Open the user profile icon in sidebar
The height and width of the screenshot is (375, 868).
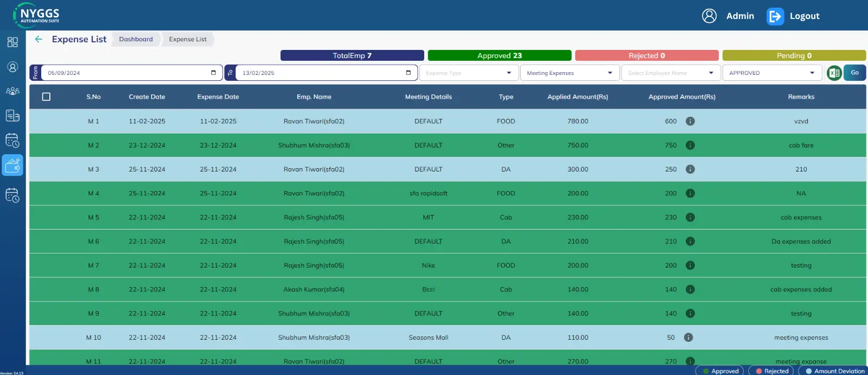12,67
